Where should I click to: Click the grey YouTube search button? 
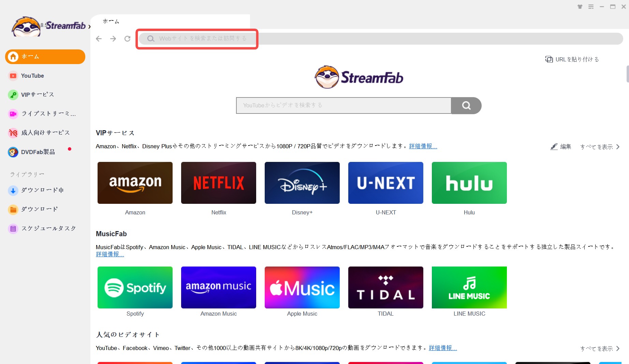[466, 105]
